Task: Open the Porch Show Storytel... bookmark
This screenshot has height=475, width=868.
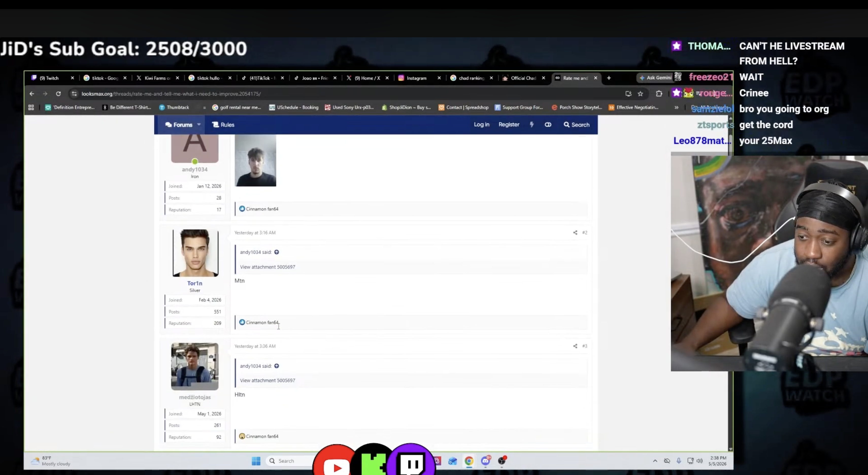Action: (577, 108)
